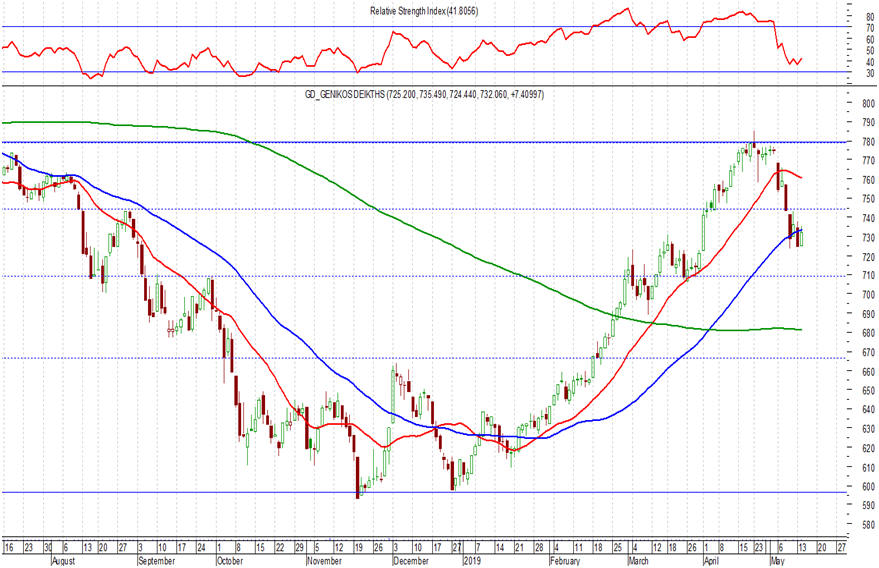The width and height of the screenshot is (879, 568).
Task: Select the 620 price axis label
Action: 868,448
